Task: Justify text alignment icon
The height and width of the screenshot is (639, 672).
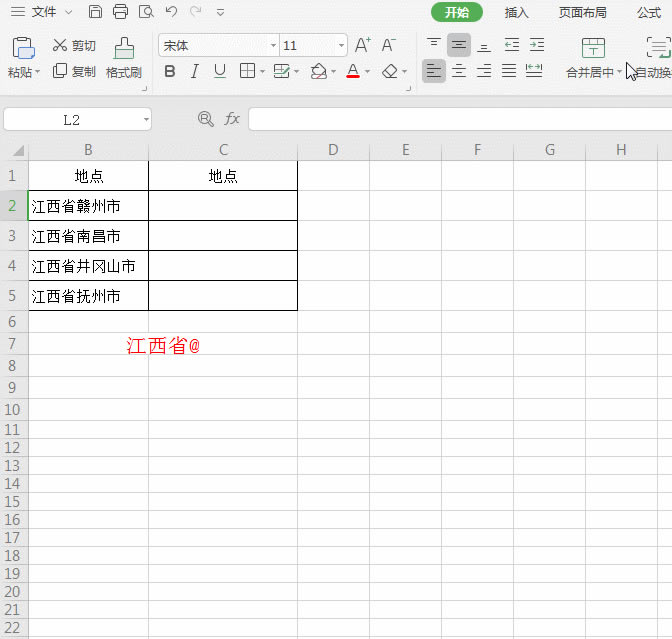Action: point(509,71)
